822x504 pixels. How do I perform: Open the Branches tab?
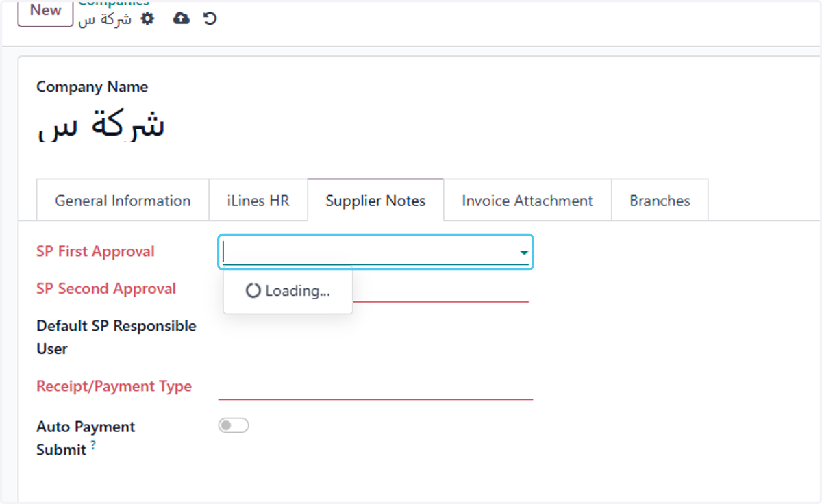[x=660, y=201]
